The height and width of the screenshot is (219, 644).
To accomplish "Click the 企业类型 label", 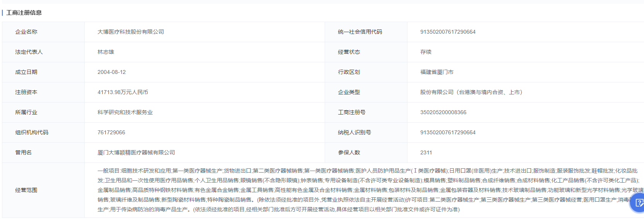I will tap(349, 92).
